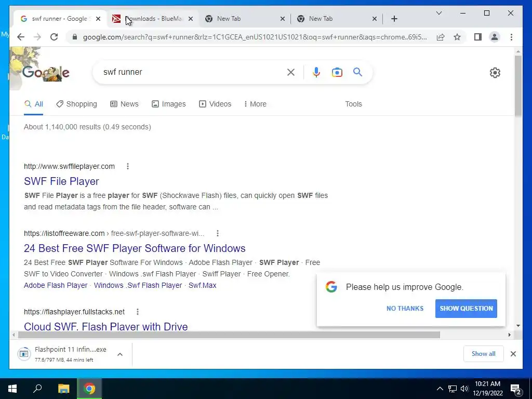532x399 pixels.
Task: Click the scroll down arrow
Action: (x=518, y=326)
